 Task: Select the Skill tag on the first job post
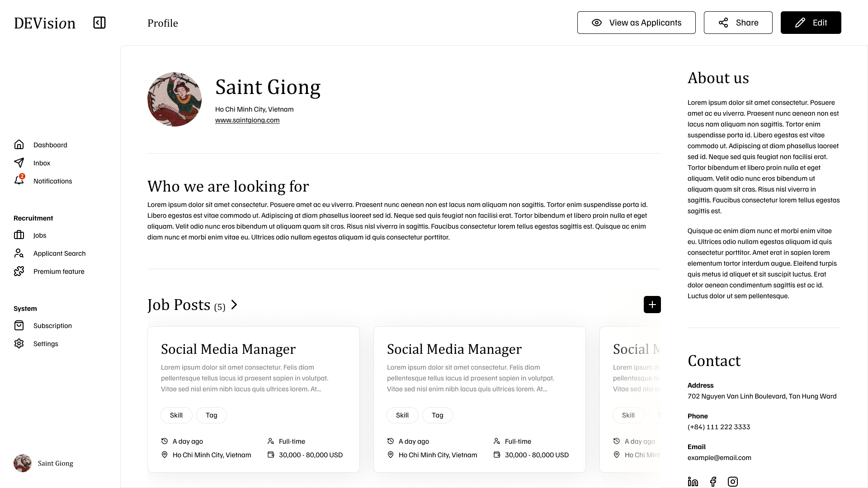point(176,415)
